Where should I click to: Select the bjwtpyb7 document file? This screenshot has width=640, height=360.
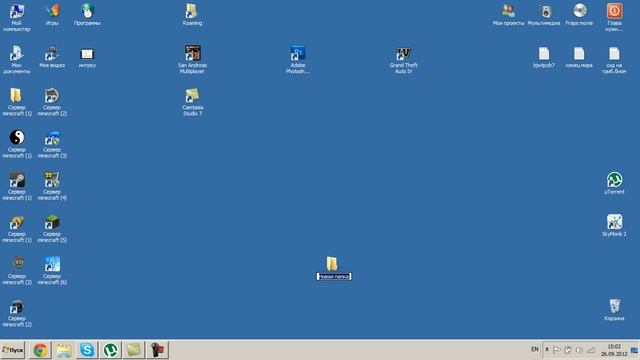click(544, 53)
